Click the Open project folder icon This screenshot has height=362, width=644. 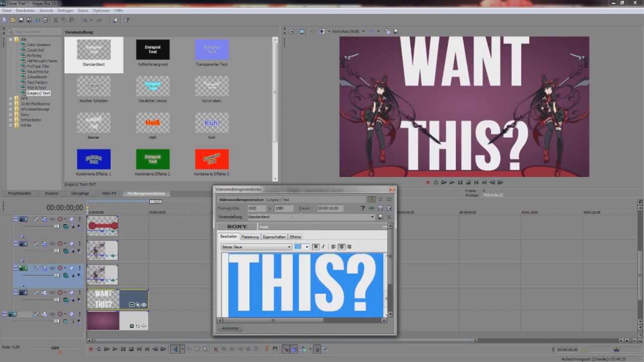pos(13,20)
